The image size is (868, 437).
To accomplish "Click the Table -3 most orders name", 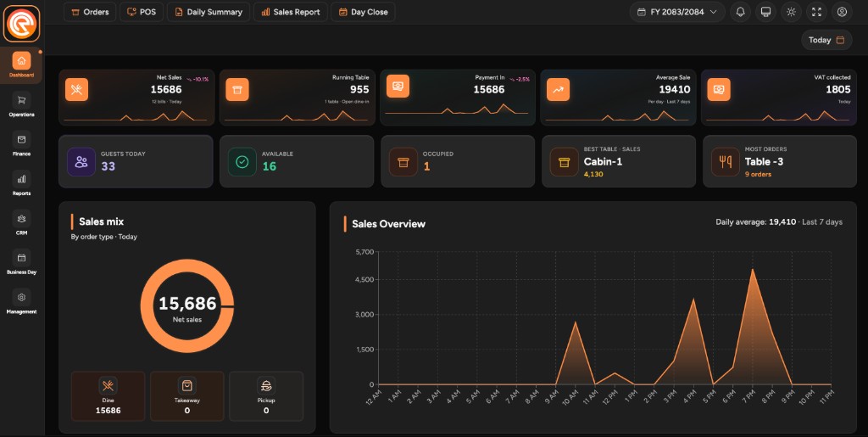I will pos(764,162).
